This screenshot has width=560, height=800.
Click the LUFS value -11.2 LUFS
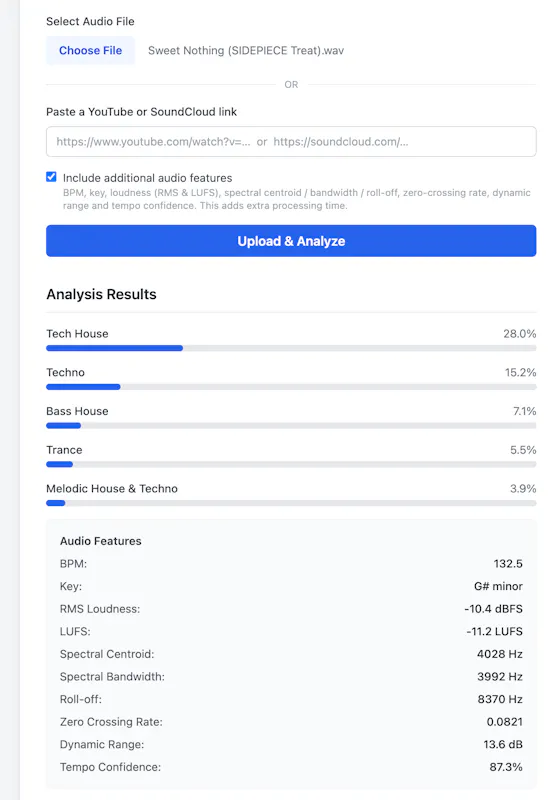click(494, 632)
